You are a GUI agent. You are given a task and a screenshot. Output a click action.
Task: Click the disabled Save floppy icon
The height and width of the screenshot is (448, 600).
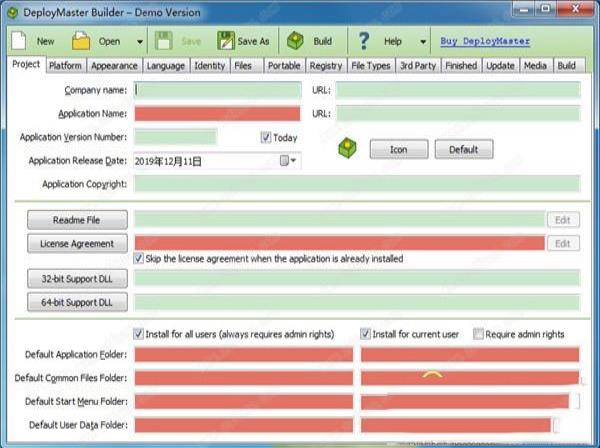(x=164, y=41)
